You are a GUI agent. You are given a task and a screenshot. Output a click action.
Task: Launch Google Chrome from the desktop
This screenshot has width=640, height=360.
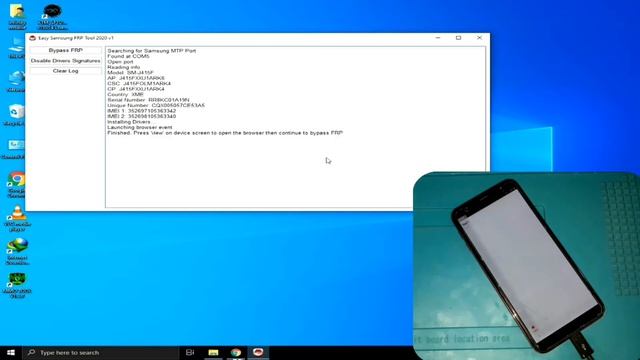click(x=17, y=185)
